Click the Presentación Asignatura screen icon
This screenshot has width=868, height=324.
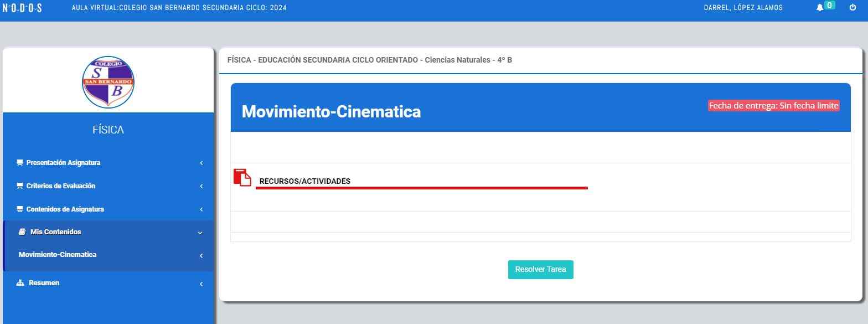click(20, 163)
